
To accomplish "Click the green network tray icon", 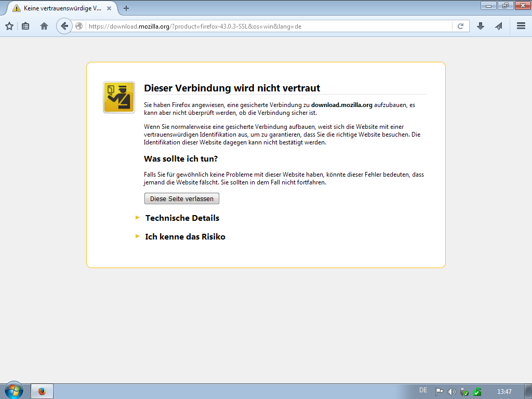I will tap(477, 392).
